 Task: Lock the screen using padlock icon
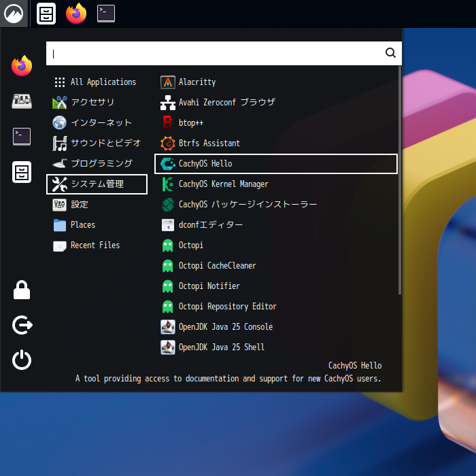pyautogui.click(x=22, y=290)
